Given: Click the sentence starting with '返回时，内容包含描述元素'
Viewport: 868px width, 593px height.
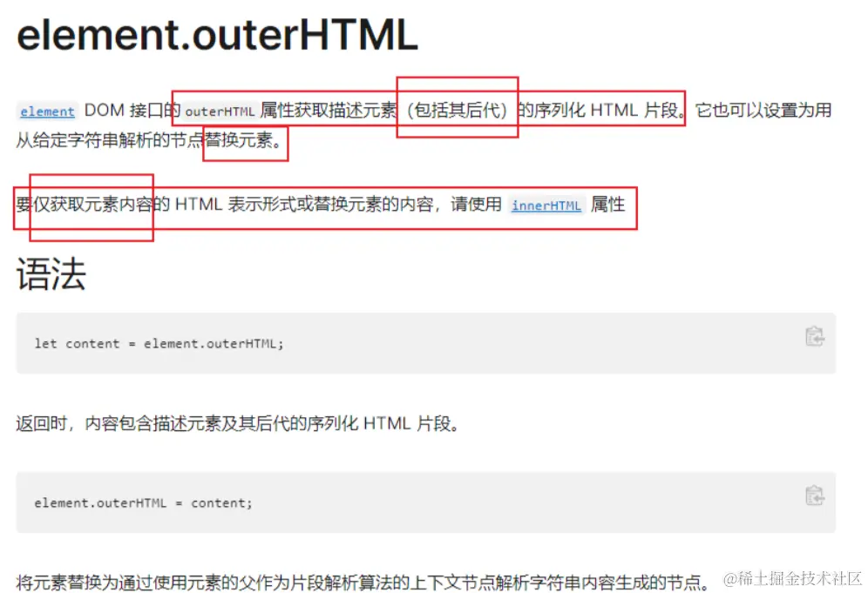Looking at the screenshot, I should click(x=238, y=424).
